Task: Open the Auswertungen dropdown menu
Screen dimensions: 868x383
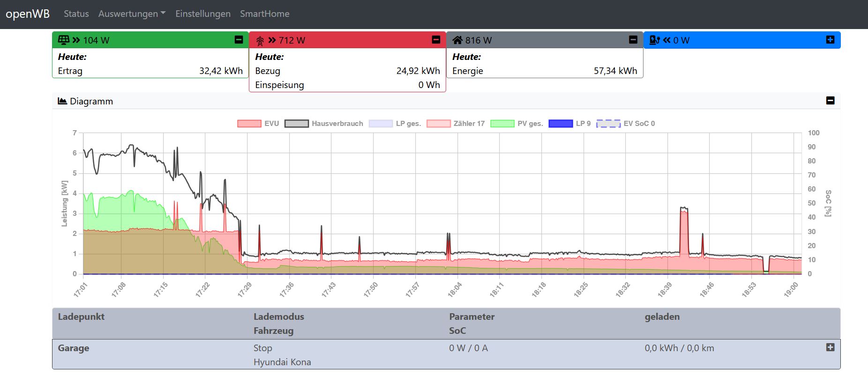Action: [x=132, y=14]
